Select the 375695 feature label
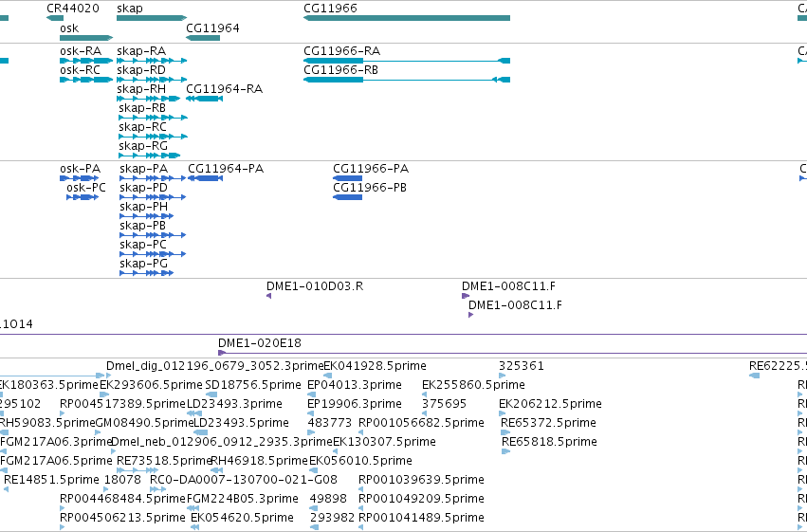807x532 pixels. pyautogui.click(x=444, y=404)
